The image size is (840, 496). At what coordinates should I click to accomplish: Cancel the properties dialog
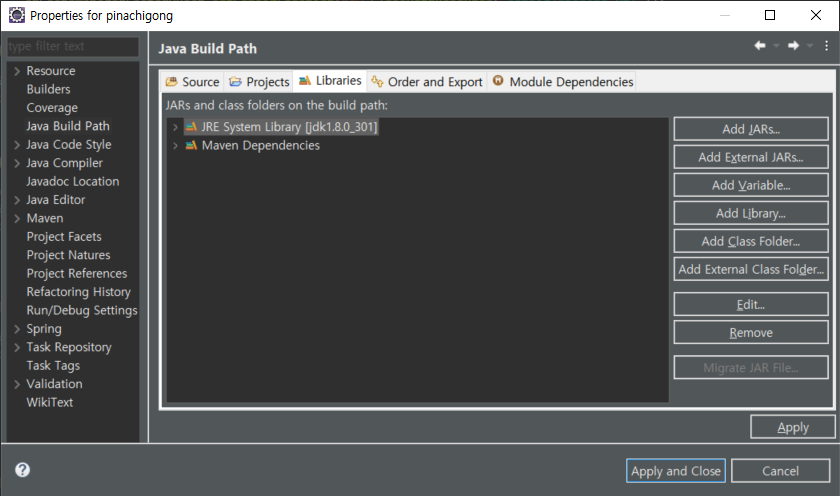pos(781,471)
